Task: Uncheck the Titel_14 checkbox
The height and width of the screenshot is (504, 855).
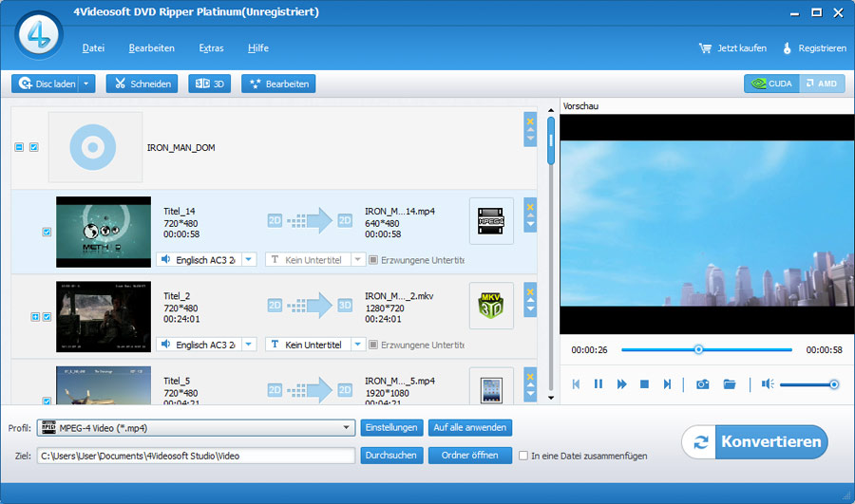Action: (x=47, y=233)
